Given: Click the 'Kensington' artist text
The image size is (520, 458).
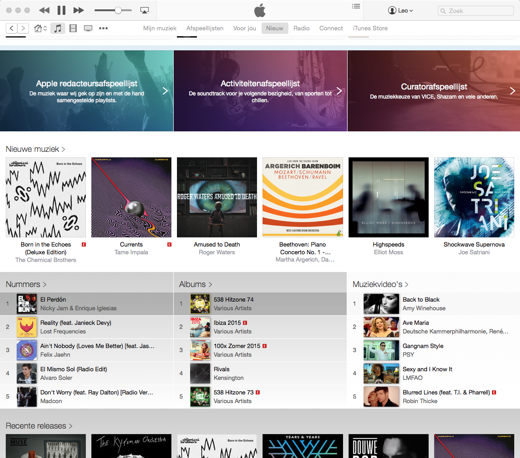Looking at the screenshot, I should (229, 378).
